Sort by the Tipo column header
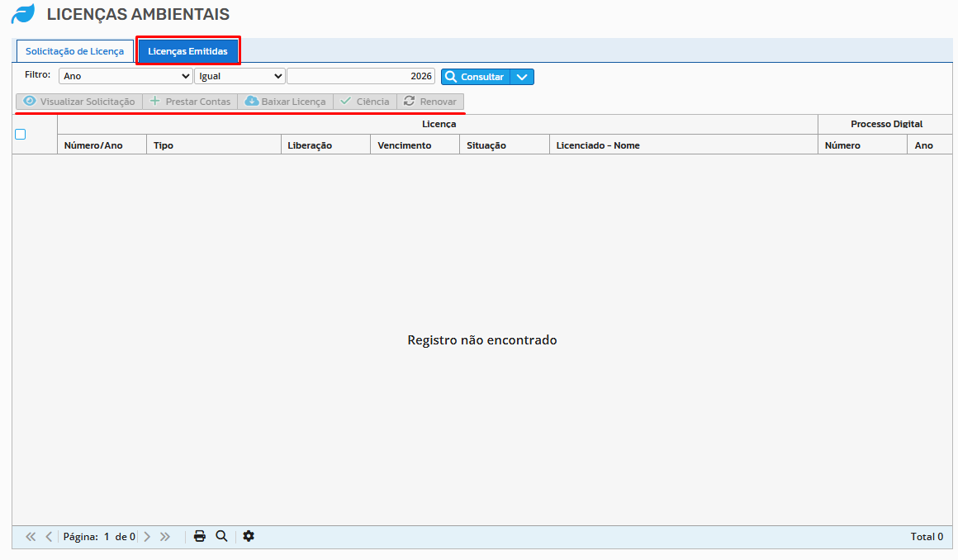This screenshot has width=958, height=560. (213, 145)
